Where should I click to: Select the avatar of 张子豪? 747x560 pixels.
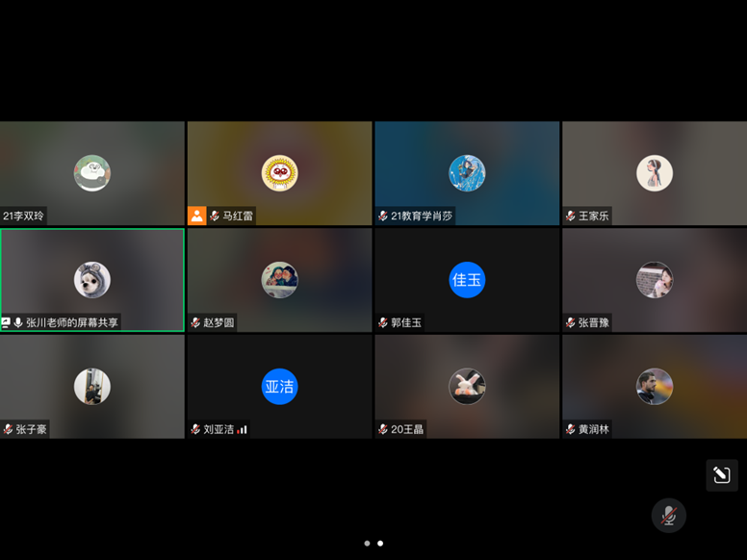point(92,387)
